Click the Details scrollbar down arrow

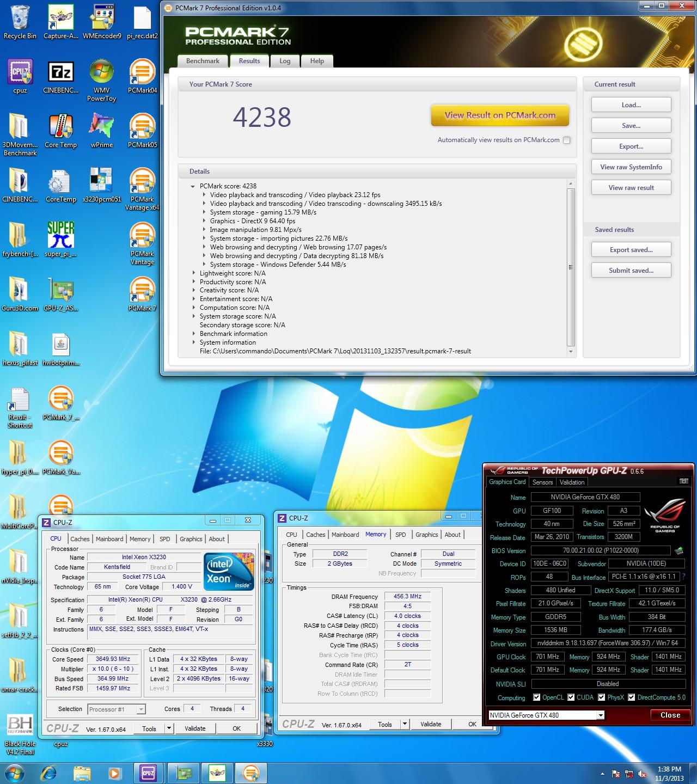(571, 352)
